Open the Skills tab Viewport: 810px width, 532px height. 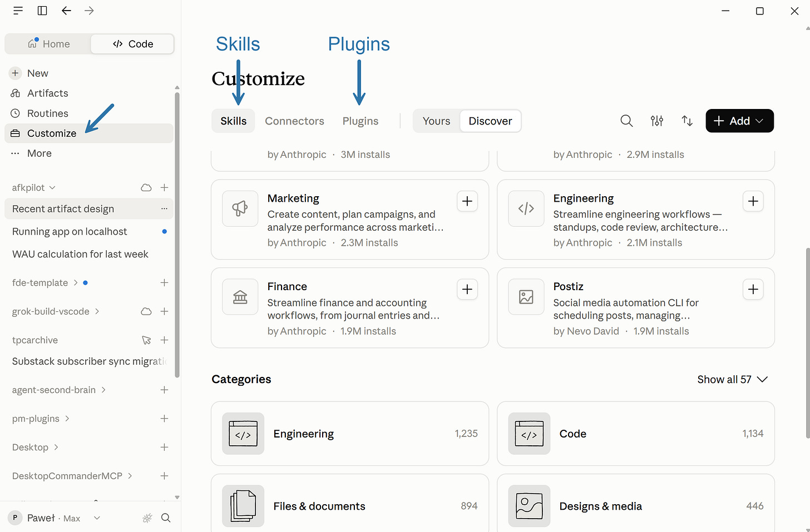(233, 121)
